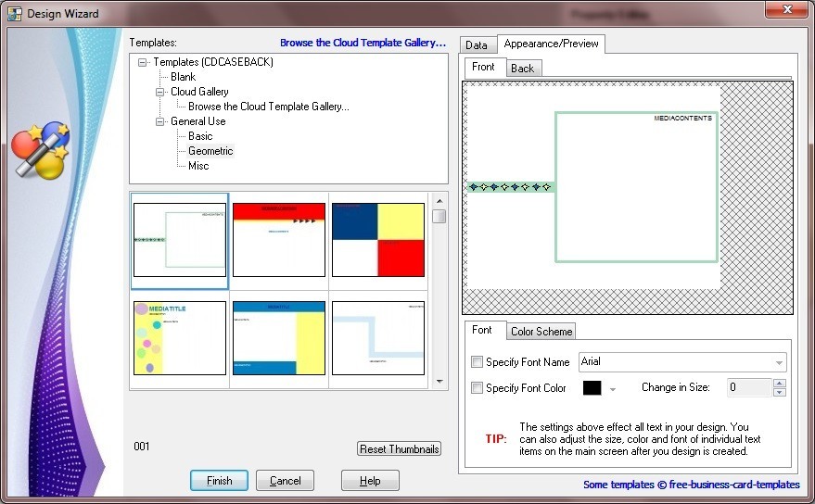Viewport: 815px width, 504px height.
Task: Select the Front preview tab
Action: click(x=483, y=67)
